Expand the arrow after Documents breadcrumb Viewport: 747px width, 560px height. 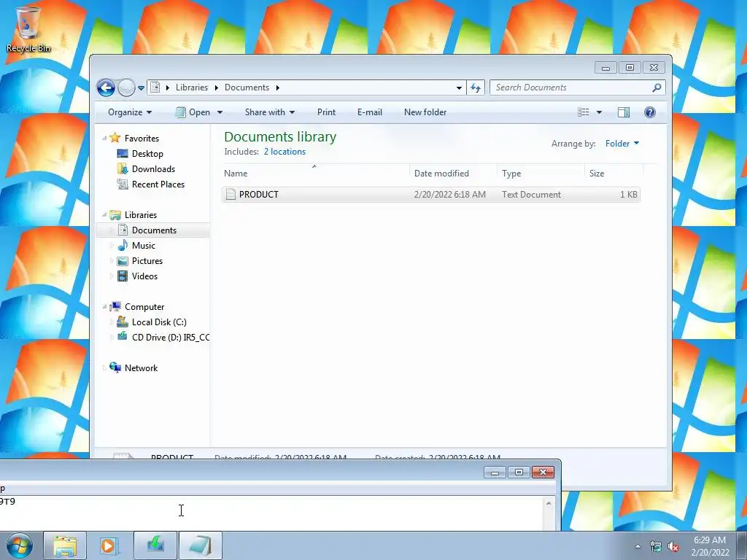point(278,87)
